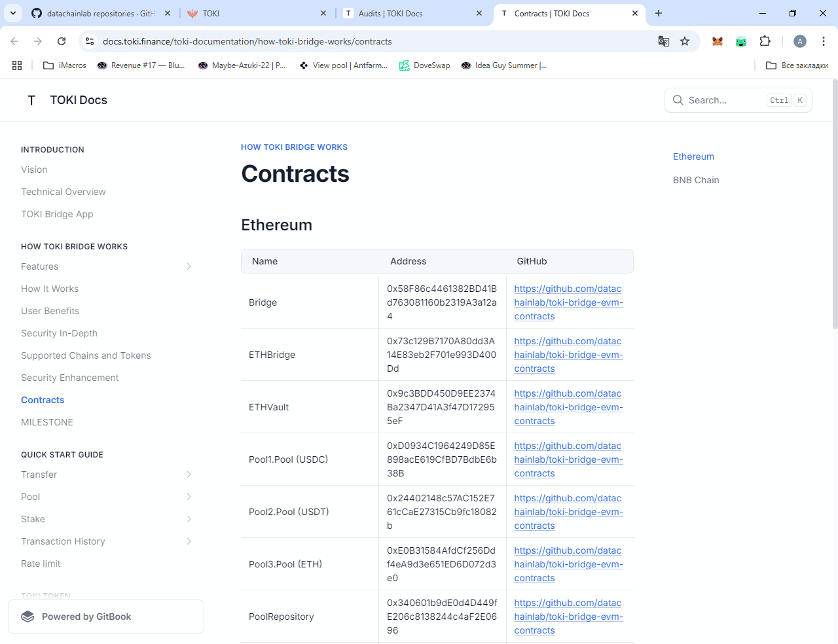Click the browser forward arrow

[38, 41]
